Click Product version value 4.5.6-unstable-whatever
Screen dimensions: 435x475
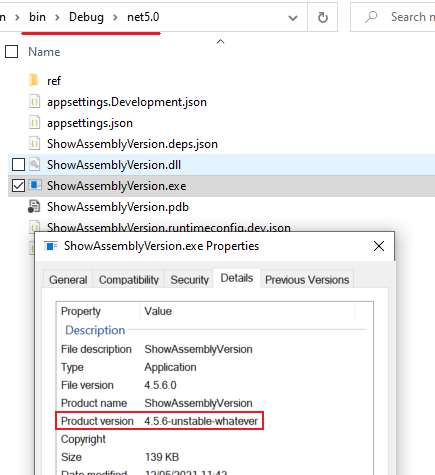(201, 421)
